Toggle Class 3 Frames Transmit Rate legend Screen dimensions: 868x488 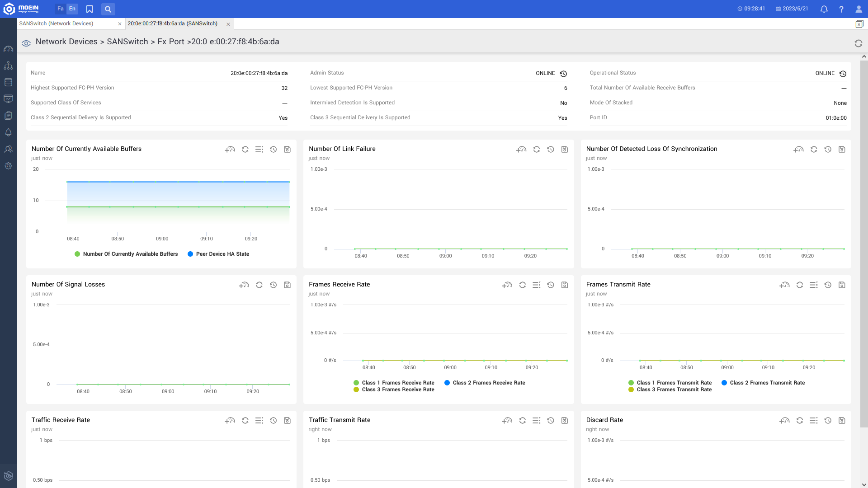coord(670,389)
